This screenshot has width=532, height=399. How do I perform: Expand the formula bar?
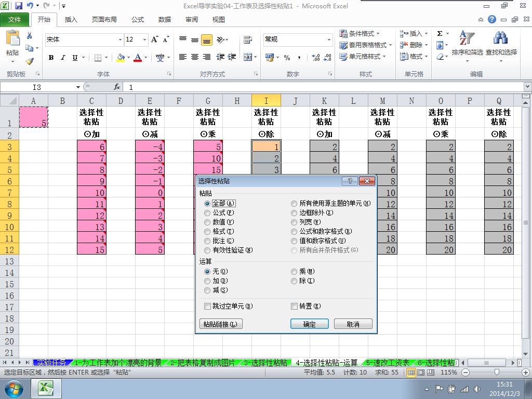tap(528, 87)
